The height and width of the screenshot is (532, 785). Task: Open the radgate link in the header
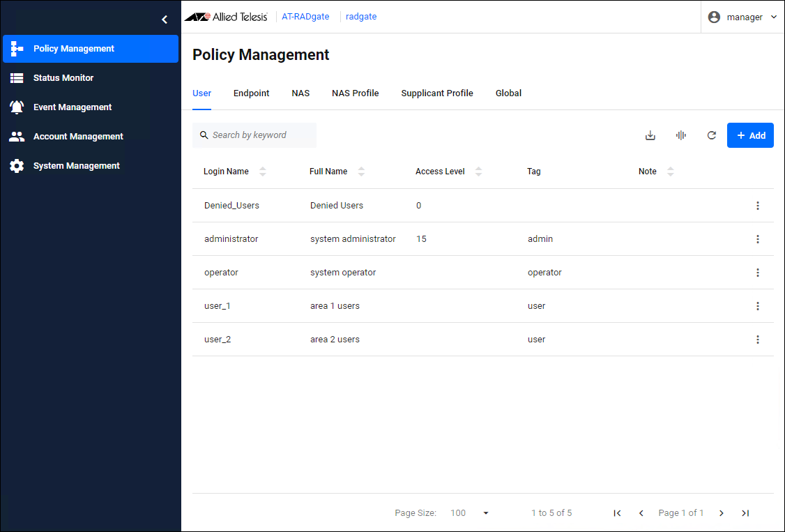pyautogui.click(x=361, y=17)
